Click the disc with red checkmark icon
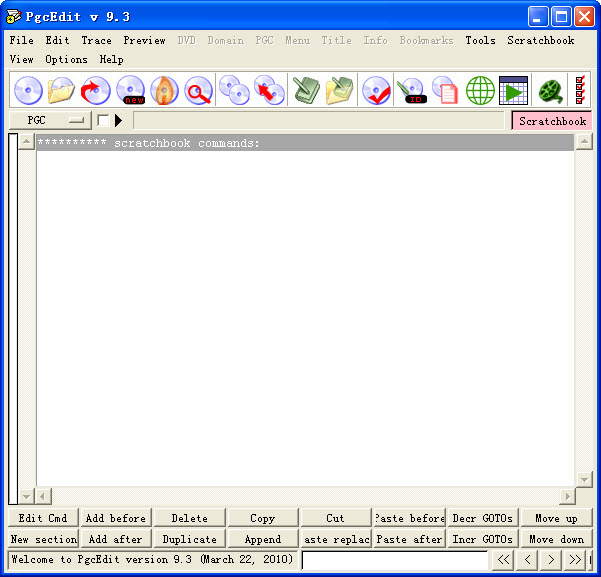 point(376,90)
